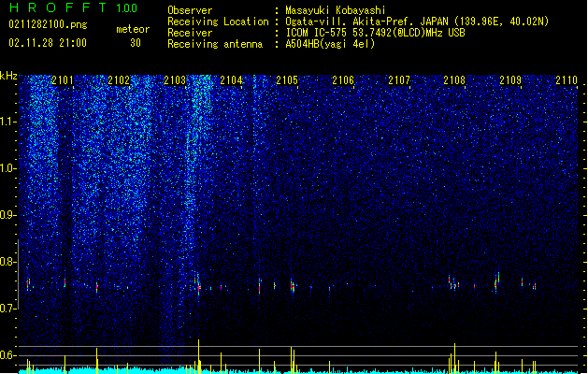The height and width of the screenshot is (374, 588).
Task: Click the 2104 time marker
Action: click(x=231, y=80)
